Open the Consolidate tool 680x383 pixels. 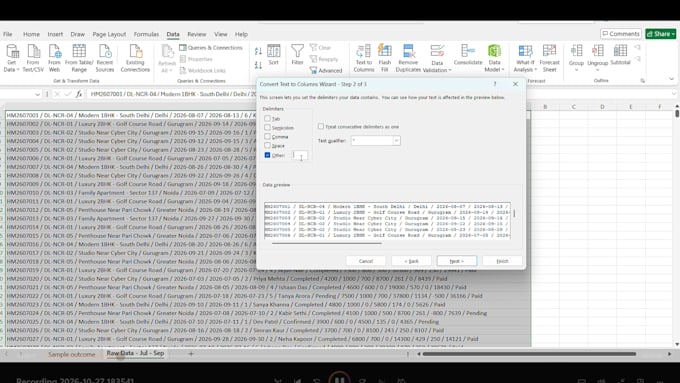(x=468, y=55)
